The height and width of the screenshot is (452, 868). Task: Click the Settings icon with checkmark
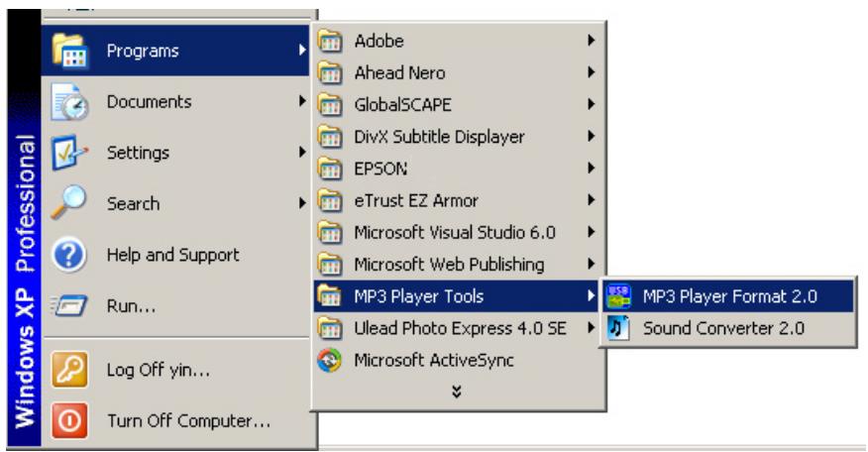(69, 153)
